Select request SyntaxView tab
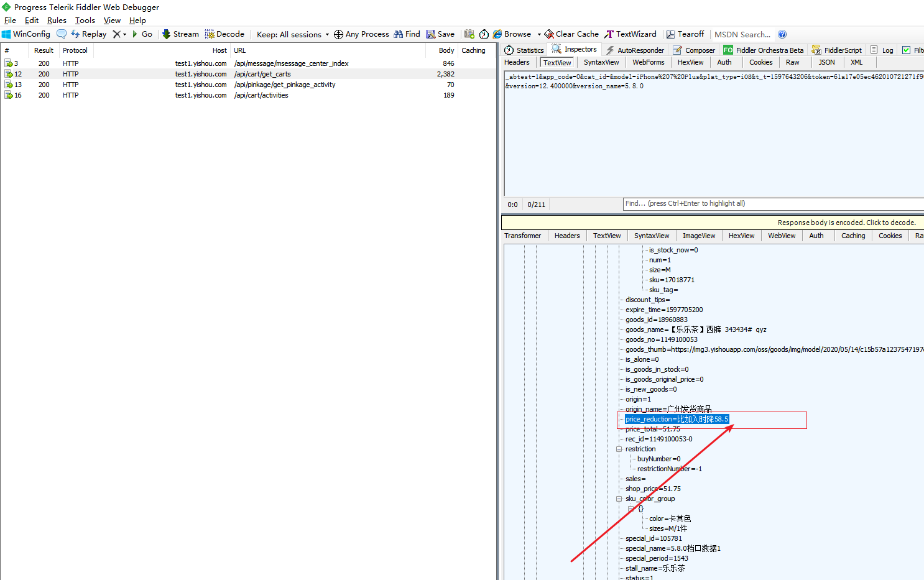The image size is (924, 580). (601, 62)
